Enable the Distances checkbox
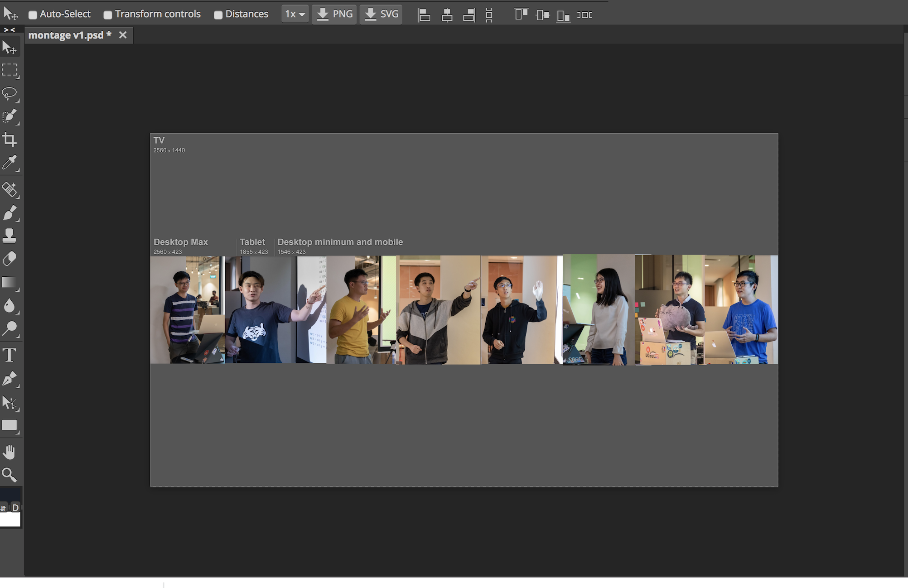Viewport: 908px width, 588px height. [x=218, y=15]
